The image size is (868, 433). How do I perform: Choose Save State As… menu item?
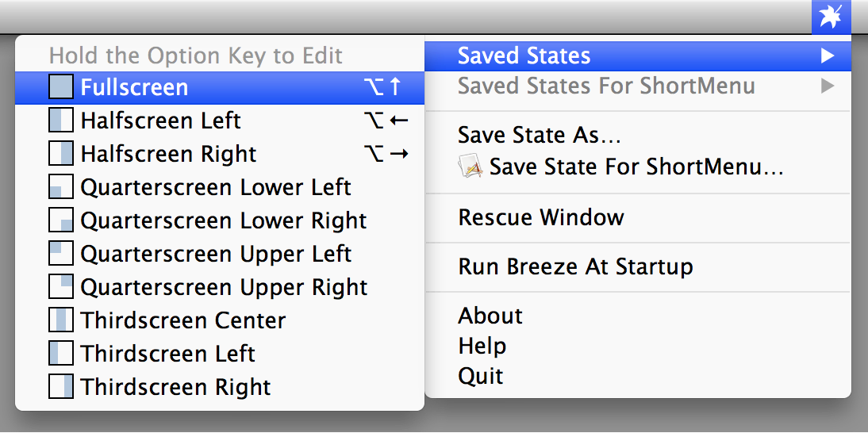tap(539, 135)
